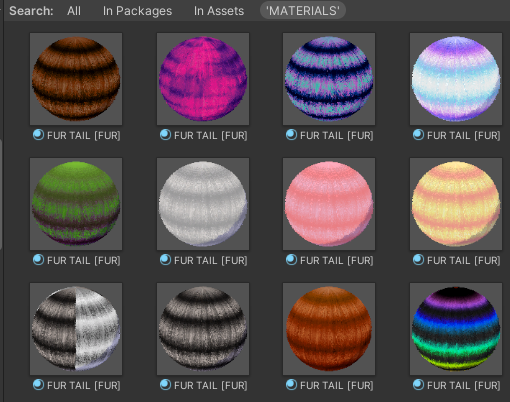Image resolution: width=510 pixels, height=402 pixels.
Task: Select the magenta purple fur material thumbnail
Action: [203, 79]
